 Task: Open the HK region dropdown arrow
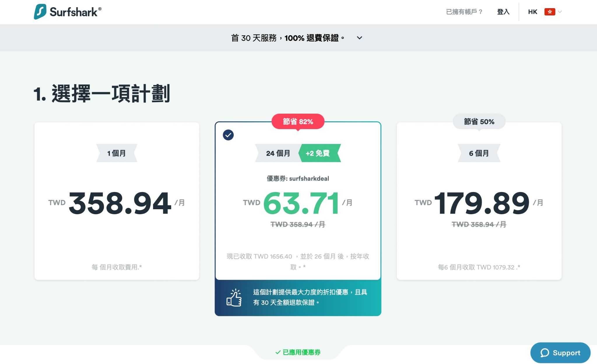(560, 12)
